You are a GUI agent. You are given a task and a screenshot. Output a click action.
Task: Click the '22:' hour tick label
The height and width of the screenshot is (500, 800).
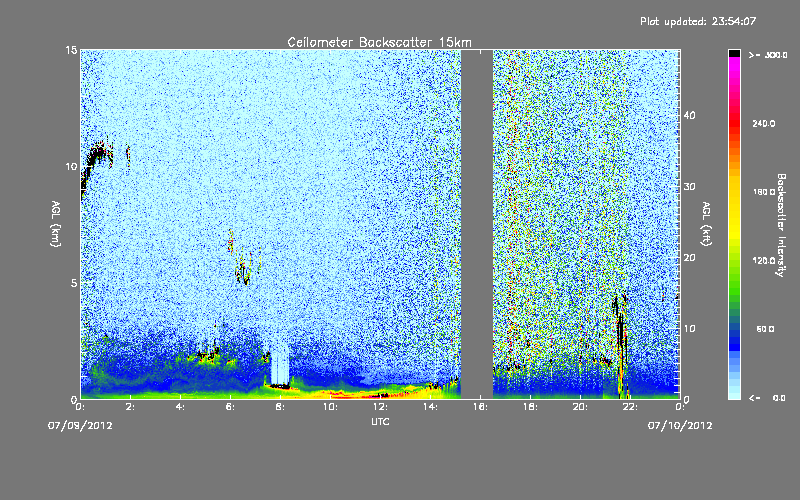[x=630, y=407]
